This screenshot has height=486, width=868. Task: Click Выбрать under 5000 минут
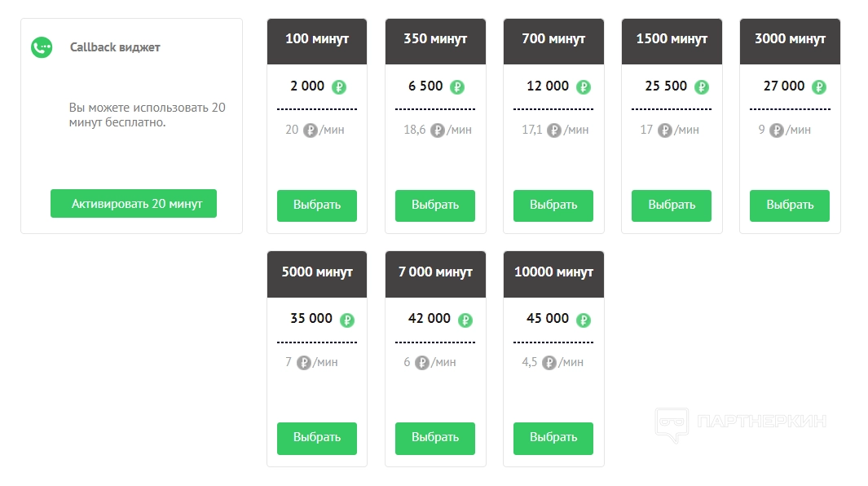(317, 438)
